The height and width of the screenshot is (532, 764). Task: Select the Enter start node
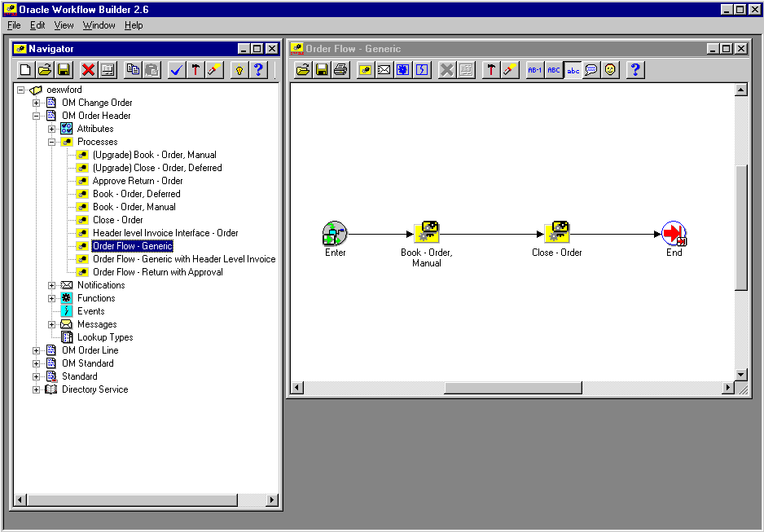pos(335,233)
